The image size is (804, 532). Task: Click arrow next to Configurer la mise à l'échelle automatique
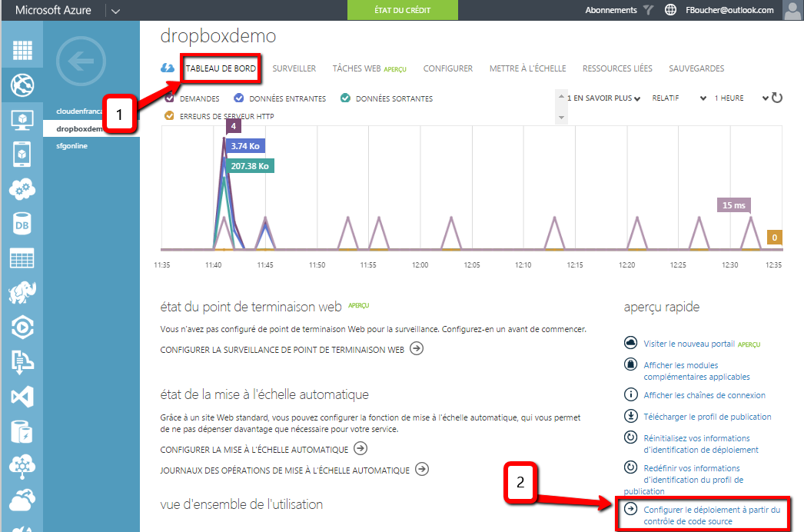point(361,449)
